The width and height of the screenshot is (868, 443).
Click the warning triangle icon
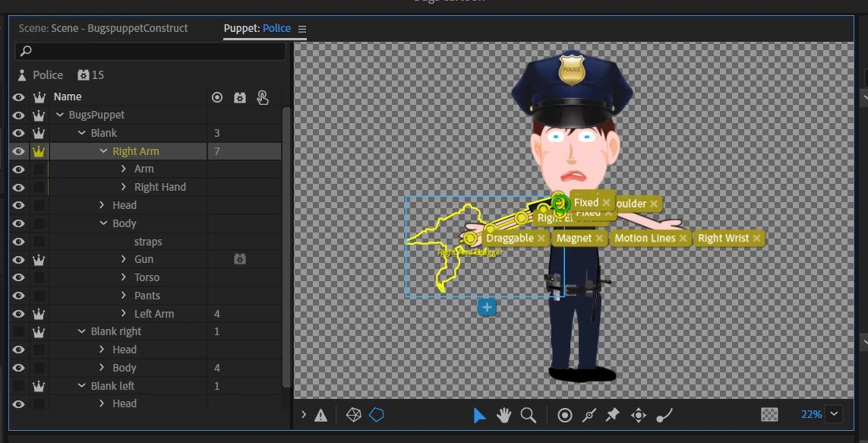click(320, 416)
